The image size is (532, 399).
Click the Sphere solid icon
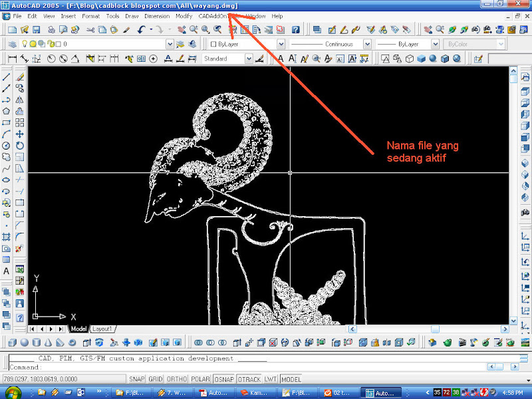(x=25, y=342)
